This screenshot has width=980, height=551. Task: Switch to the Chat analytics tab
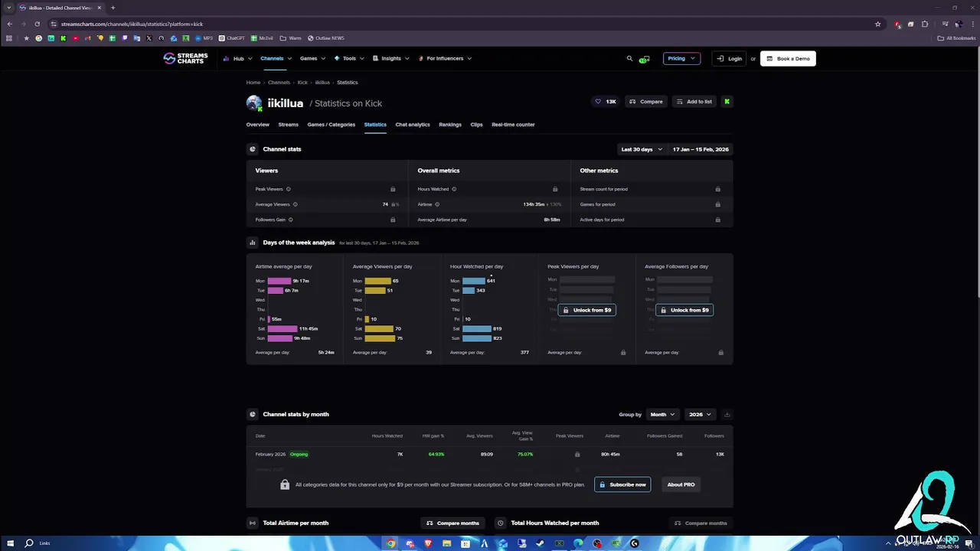[413, 124]
